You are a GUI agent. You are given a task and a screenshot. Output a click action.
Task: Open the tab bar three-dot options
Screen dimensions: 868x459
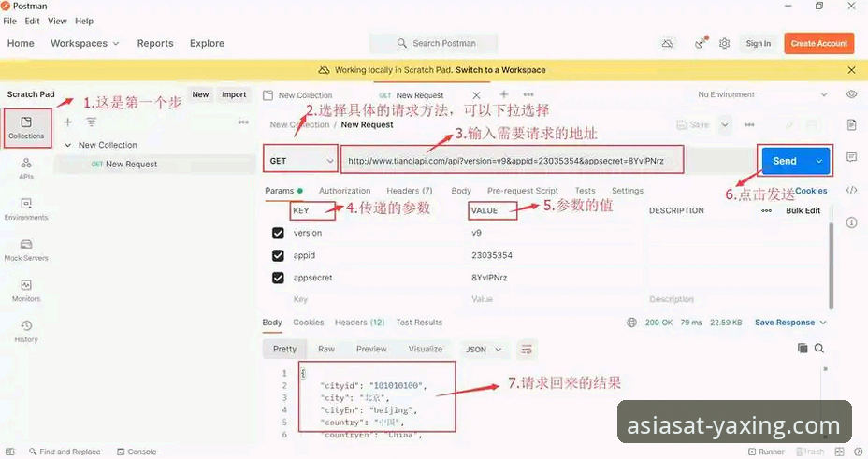click(x=528, y=94)
